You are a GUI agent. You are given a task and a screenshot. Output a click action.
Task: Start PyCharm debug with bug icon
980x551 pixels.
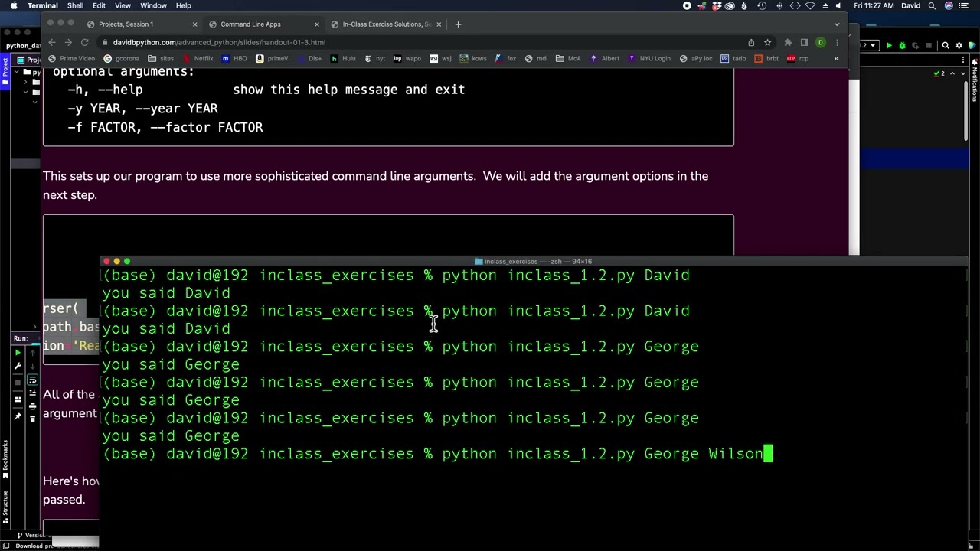(x=902, y=46)
